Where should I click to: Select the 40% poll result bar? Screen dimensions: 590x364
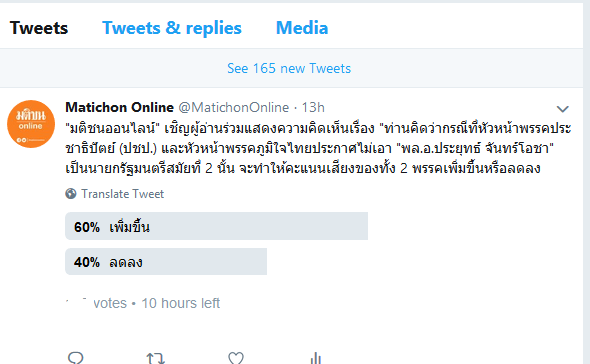166,262
